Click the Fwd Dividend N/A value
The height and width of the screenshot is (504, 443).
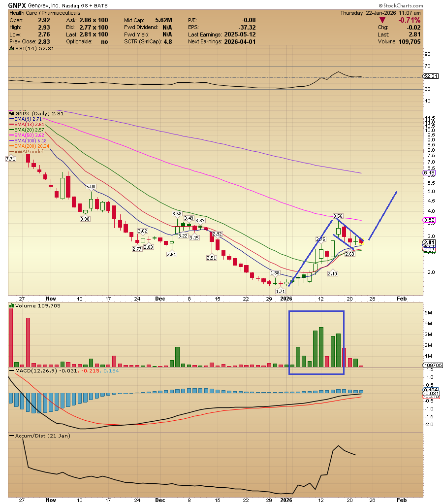point(167,27)
